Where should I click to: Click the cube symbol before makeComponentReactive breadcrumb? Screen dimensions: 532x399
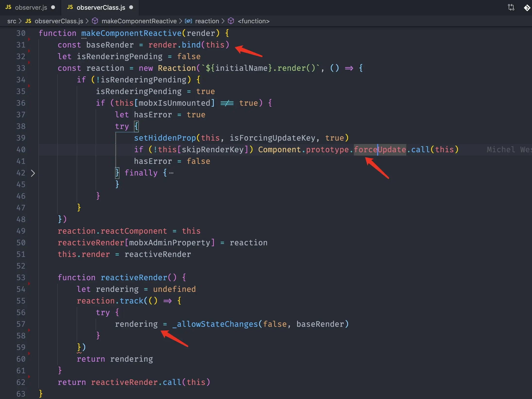95,21
